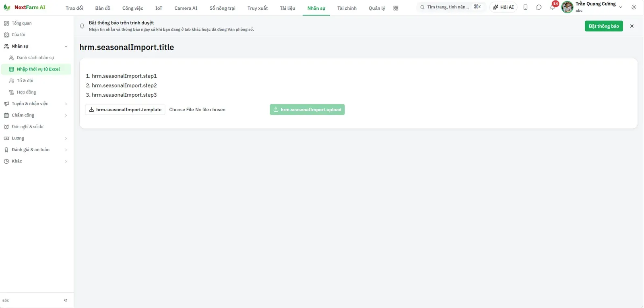Open the apps grid icon after Quản lý

click(x=396, y=8)
